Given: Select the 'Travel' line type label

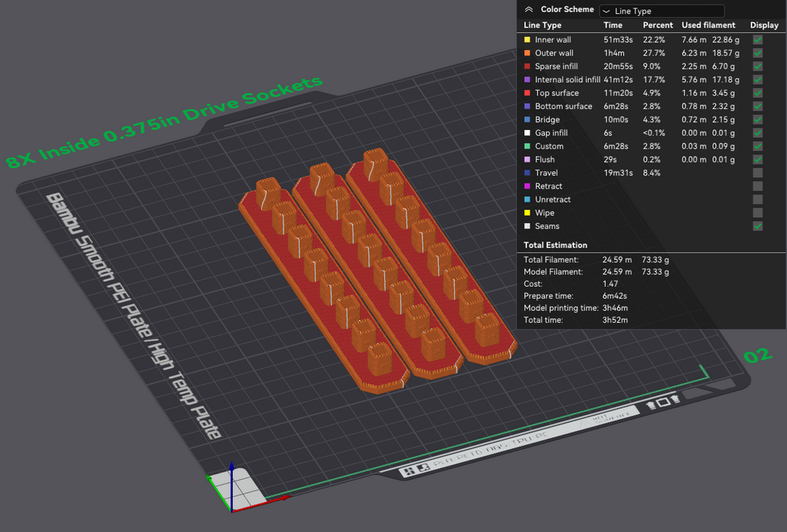Looking at the screenshot, I should coord(546,173).
